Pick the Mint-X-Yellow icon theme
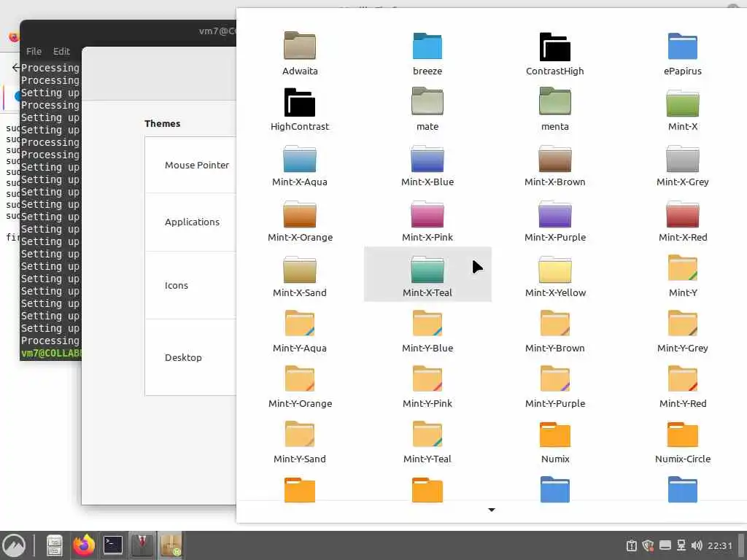747x560 pixels. tap(555, 275)
